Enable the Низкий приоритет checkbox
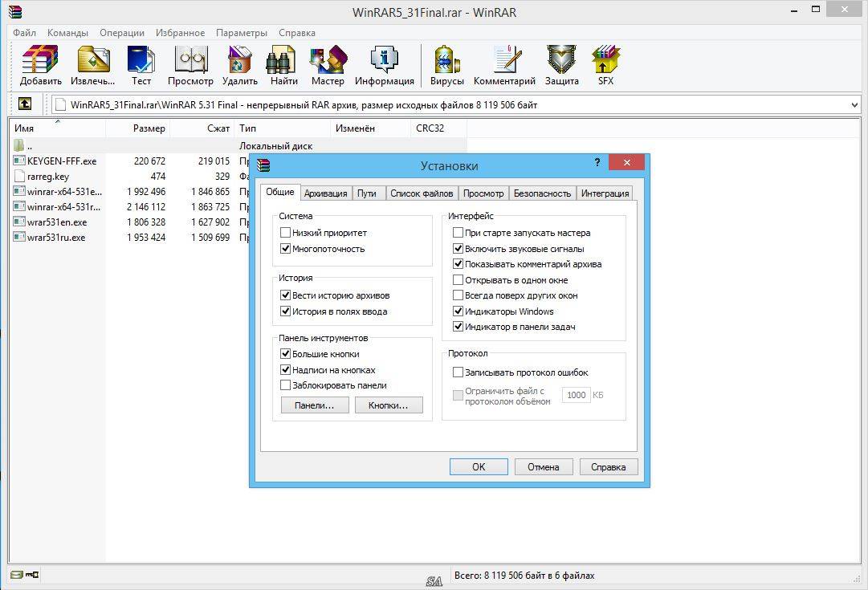The width and height of the screenshot is (868, 590). coord(285,233)
